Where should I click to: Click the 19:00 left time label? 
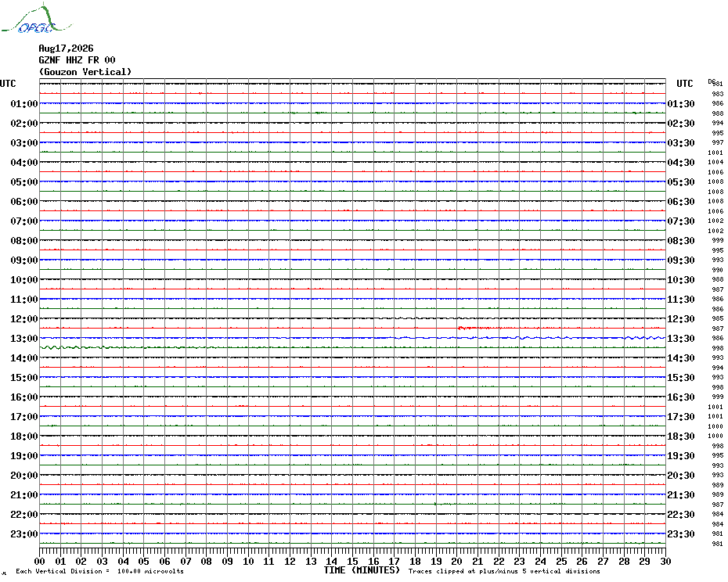pos(24,456)
